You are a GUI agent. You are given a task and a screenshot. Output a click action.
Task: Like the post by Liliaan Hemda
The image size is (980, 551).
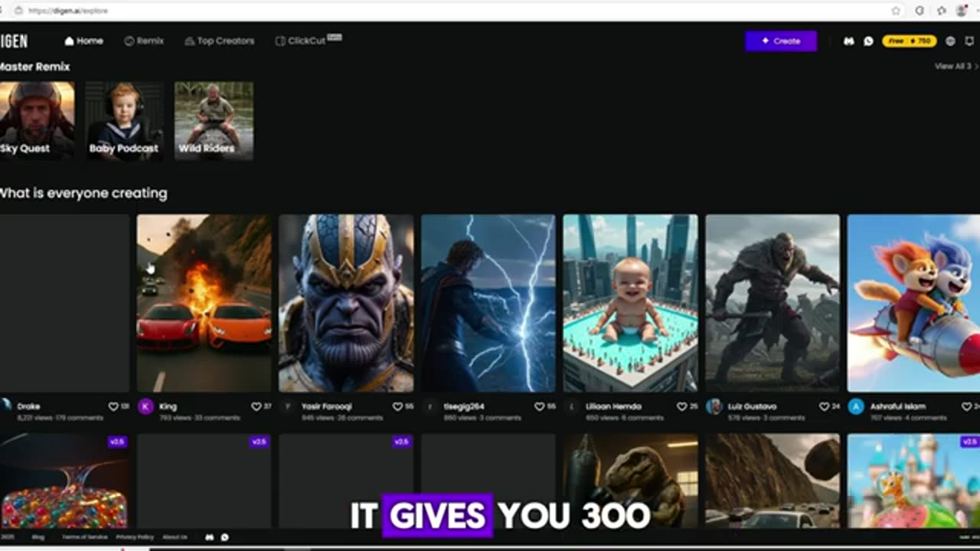pos(682,406)
